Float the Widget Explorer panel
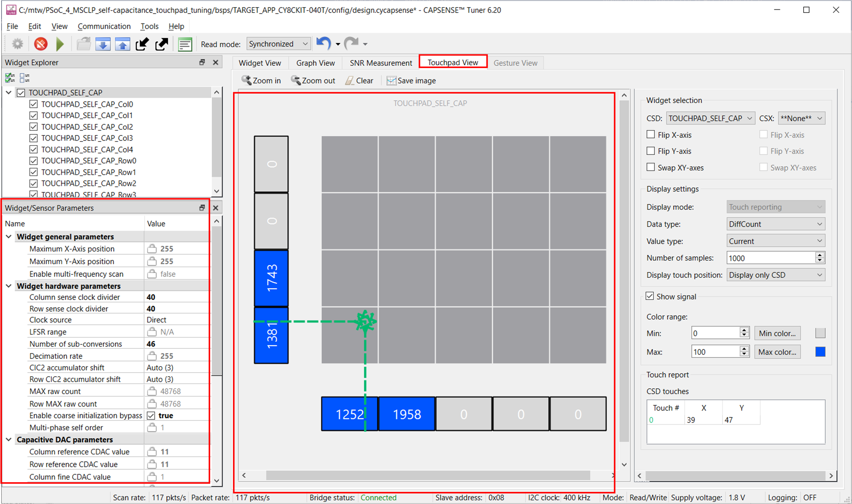 pos(202,62)
